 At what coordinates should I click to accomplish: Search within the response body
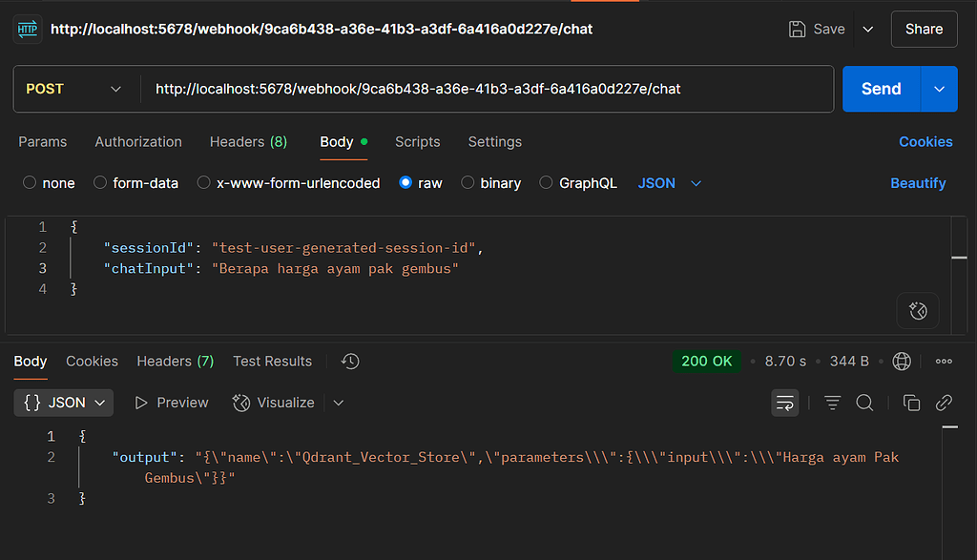[864, 403]
